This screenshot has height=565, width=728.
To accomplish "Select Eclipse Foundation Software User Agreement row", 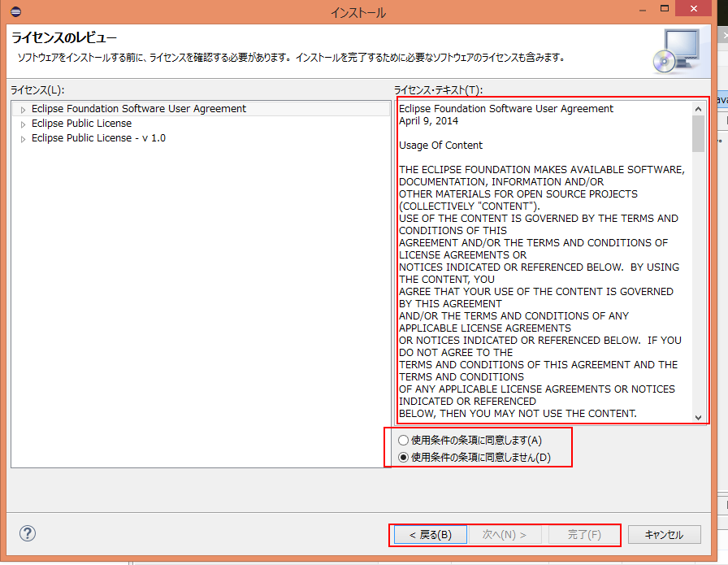I will pos(201,109).
